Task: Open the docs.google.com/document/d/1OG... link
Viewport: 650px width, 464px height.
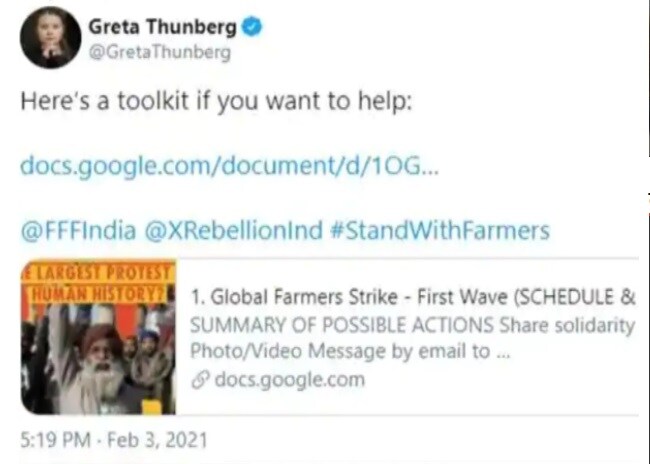Action: pos(229,167)
